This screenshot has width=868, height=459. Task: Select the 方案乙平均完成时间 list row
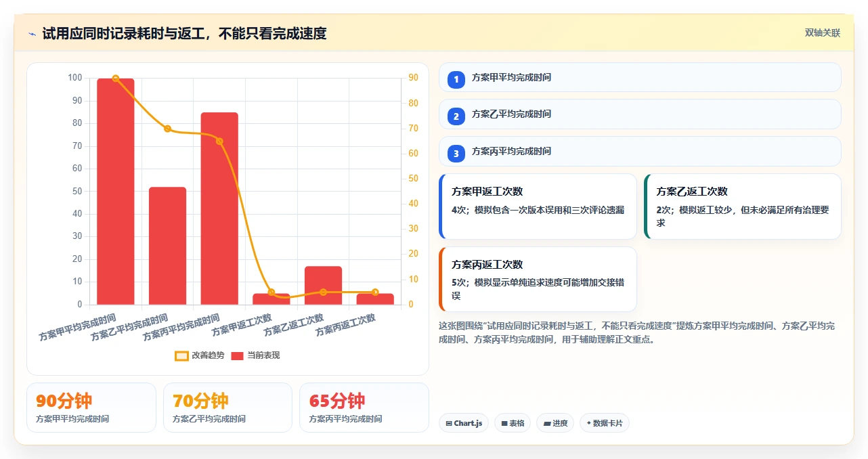tap(640, 114)
